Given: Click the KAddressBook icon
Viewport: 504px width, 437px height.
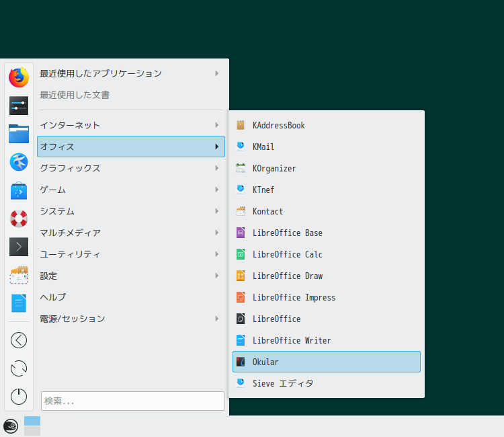Looking at the screenshot, I should 241,125.
